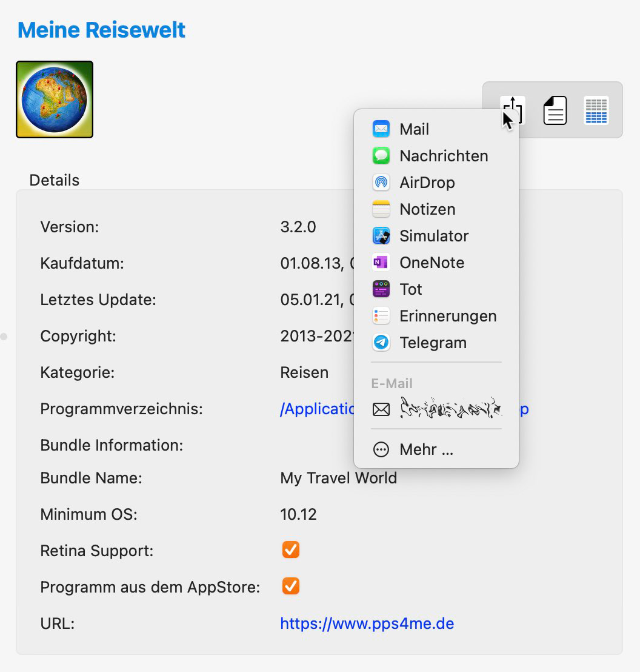
Task: Open the https://www.pps4me.de link
Action: pyautogui.click(x=367, y=623)
